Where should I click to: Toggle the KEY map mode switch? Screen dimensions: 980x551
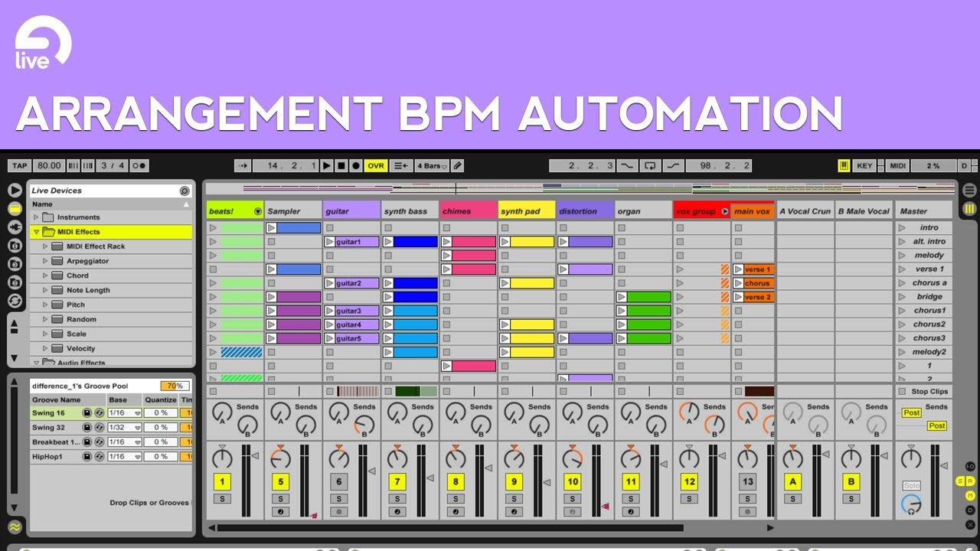[x=864, y=165]
